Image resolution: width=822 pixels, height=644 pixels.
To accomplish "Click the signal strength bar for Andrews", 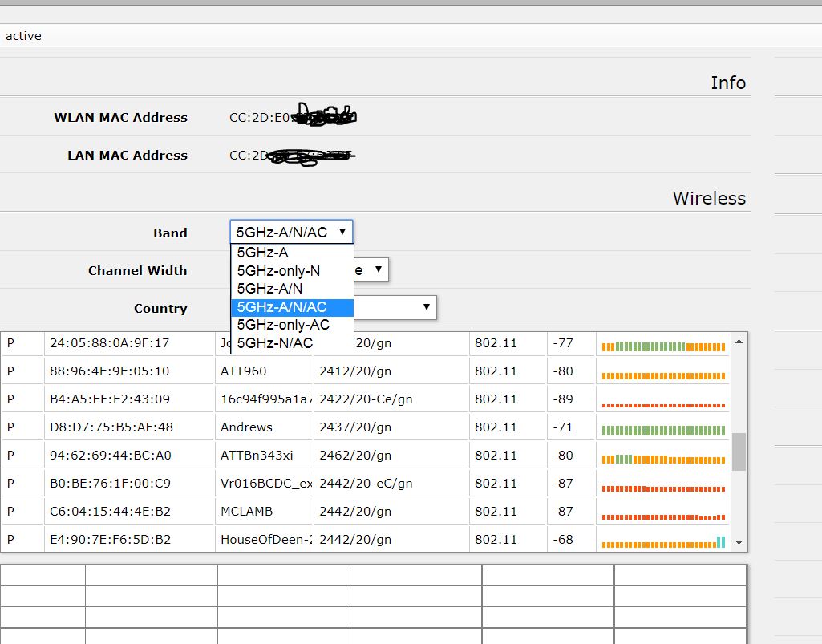I will (662, 426).
